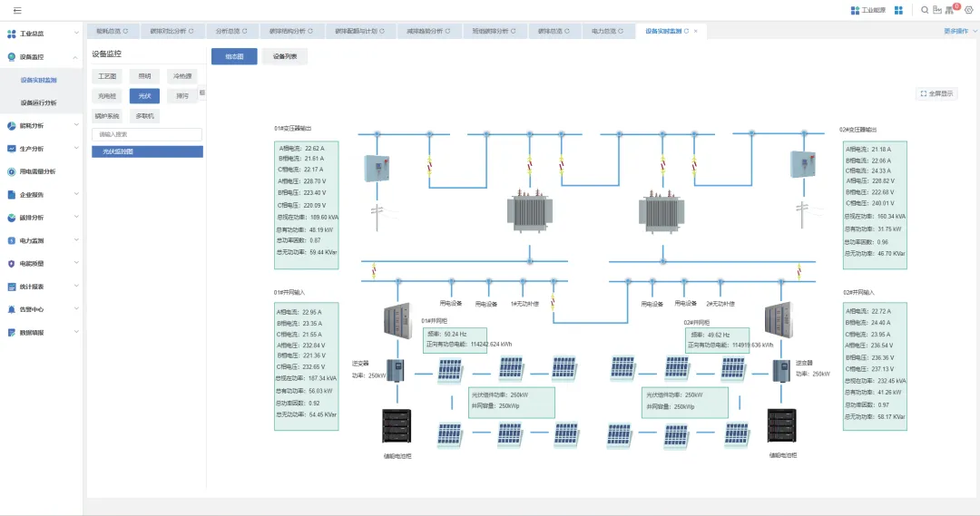Switch view to 设备列表
Viewport: 980px width, 516px height.
285,56
